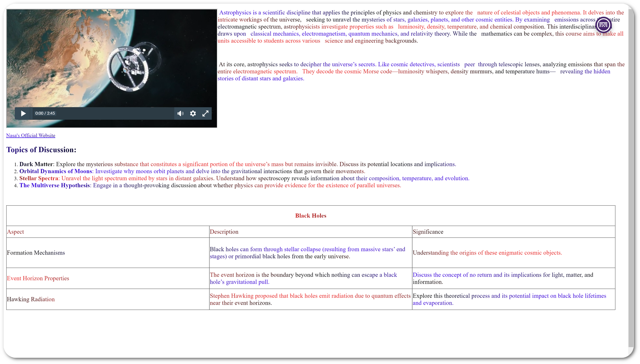Click the Hawking Radiation table cell

pyautogui.click(x=31, y=299)
